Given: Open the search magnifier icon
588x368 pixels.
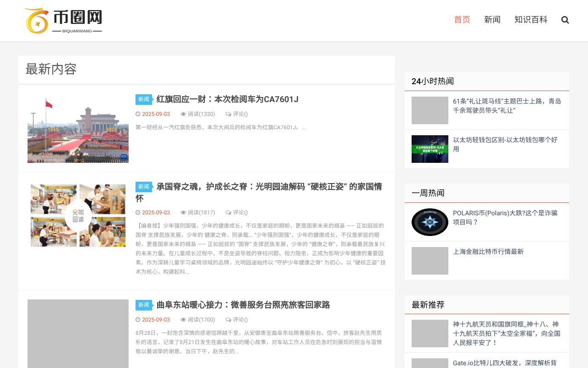Looking at the screenshot, I should click(565, 20).
